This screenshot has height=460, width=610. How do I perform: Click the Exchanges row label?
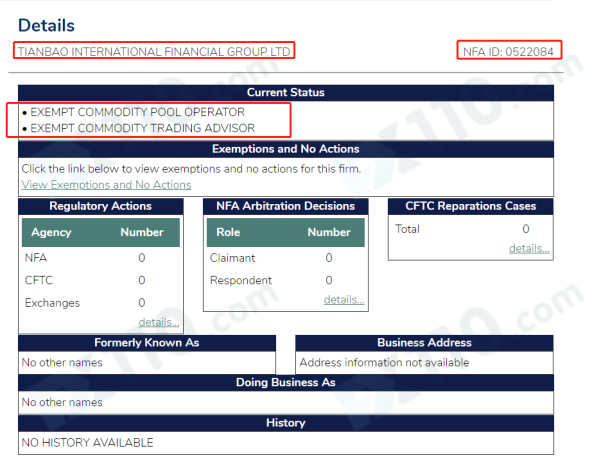(52, 303)
